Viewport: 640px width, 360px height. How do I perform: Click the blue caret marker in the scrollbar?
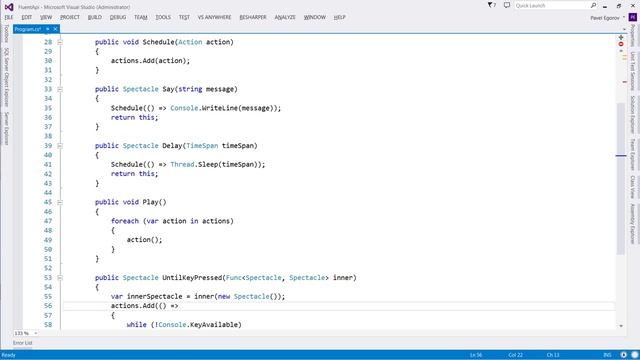pyautogui.click(x=621, y=156)
